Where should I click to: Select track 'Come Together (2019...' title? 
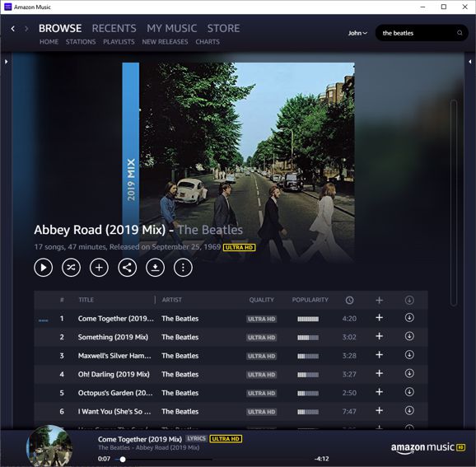[x=115, y=319]
